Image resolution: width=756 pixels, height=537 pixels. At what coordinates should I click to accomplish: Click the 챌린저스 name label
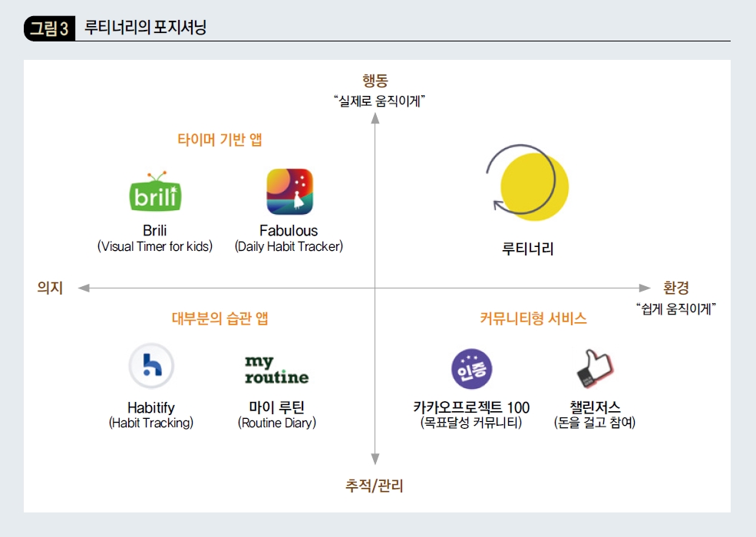click(595, 407)
